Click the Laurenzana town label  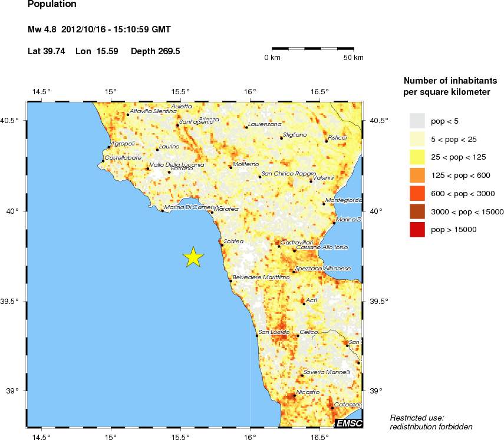click(x=265, y=124)
